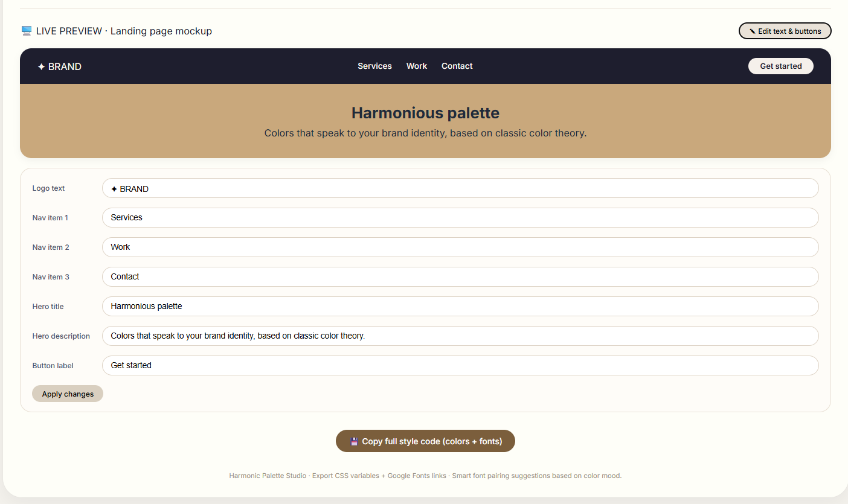
Task: Focus the Nav item 1 input field
Action: click(x=460, y=218)
